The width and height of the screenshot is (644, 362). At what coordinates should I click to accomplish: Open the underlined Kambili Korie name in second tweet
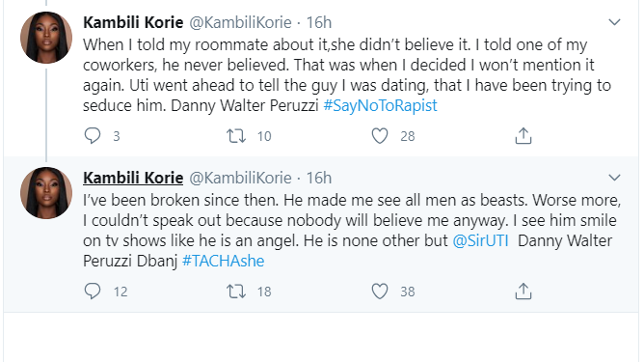pyautogui.click(x=133, y=179)
